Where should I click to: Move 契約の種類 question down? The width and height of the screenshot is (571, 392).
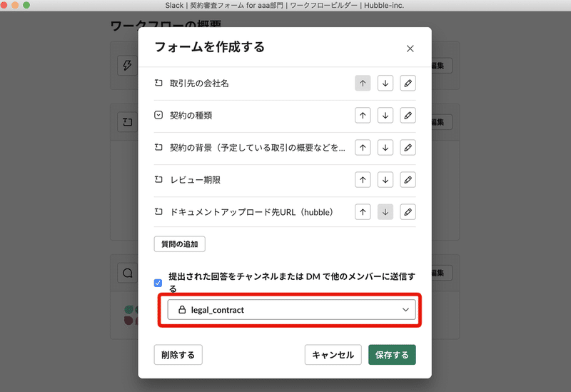point(385,116)
